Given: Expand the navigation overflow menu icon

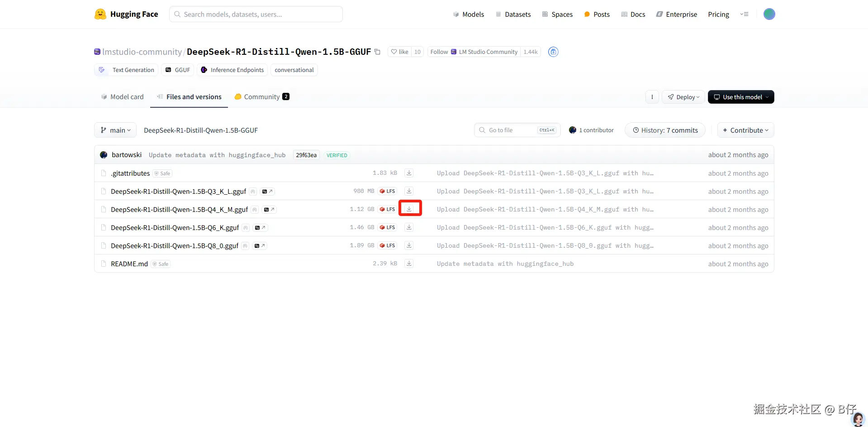Looking at the screenshot, I should (x=744, y=14).
